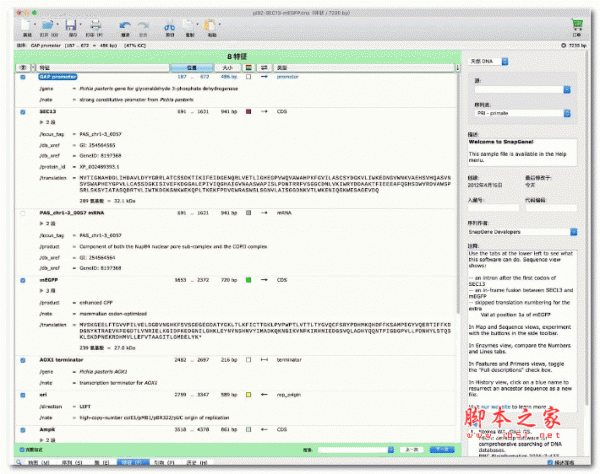Click the eye visibility column header
The height and width of the screenshot is (474, 600).
tap(23, 68)
